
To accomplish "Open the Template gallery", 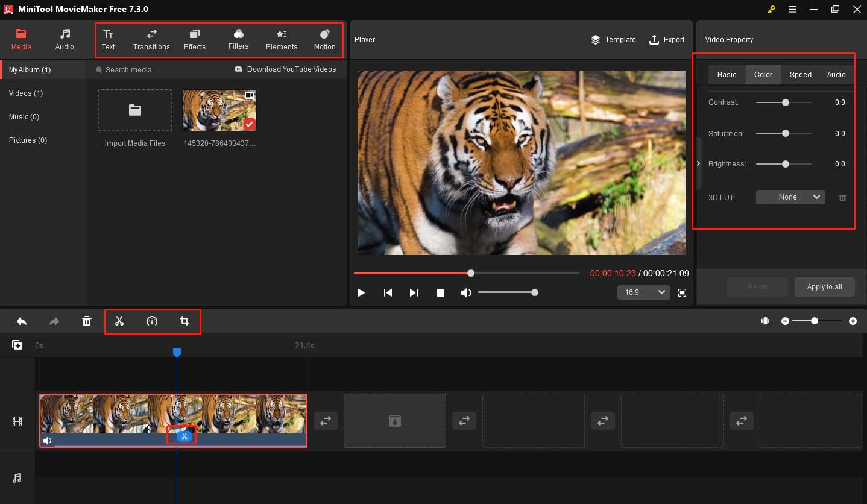I will (x=613, y=40).
